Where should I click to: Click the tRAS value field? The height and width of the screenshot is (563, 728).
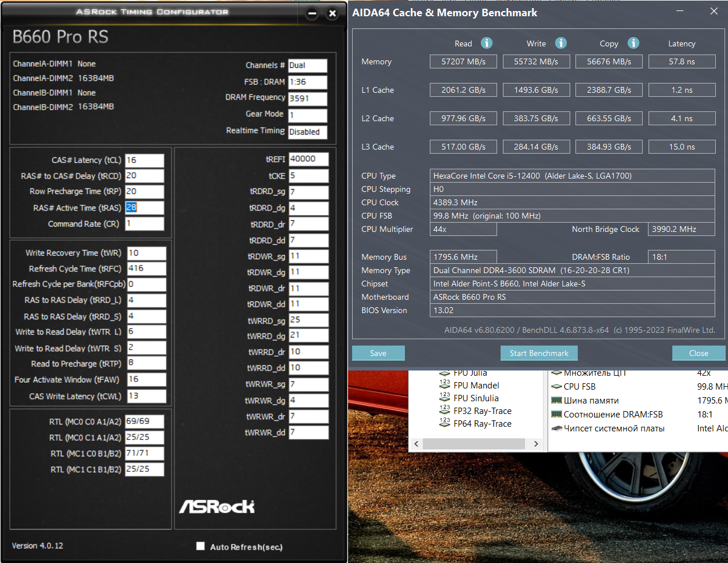click(144, 208)
